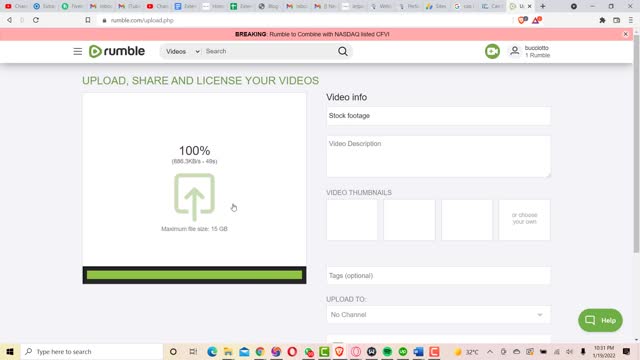Switch to the first YouTube tab

coord(16,6)
